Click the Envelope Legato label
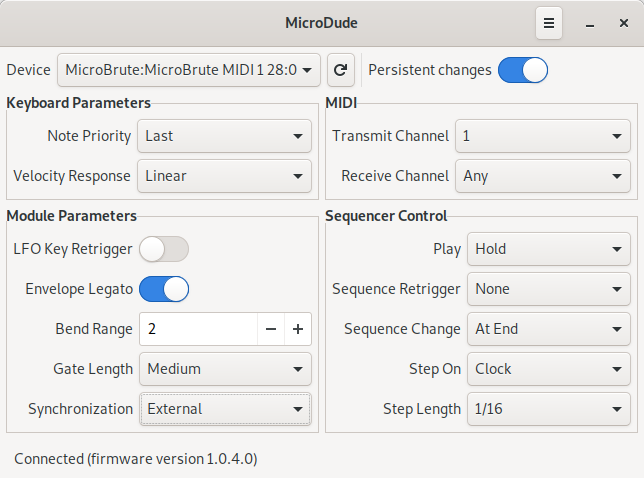Viewport: 644px width, 478px height. click(79, 289)
